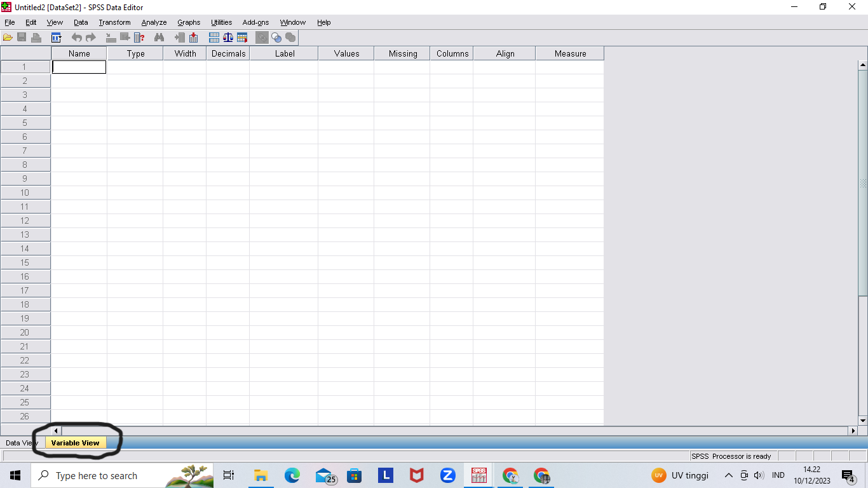Click the vertical scrollbar down arrow
Screen dimensions: 868x488
coord(862,421)
